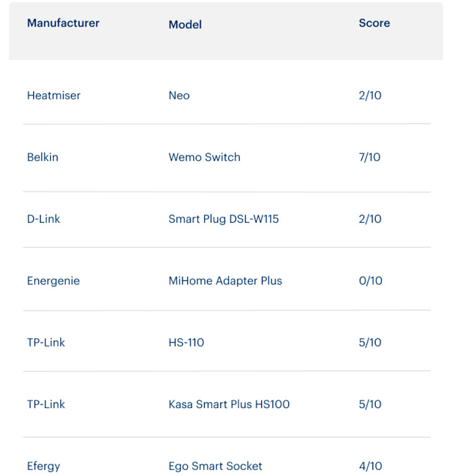Select the Energenie manufacturer cell
Image resolution: width=451 pixels, height=476 pixels.
click(x=54, y=281)
